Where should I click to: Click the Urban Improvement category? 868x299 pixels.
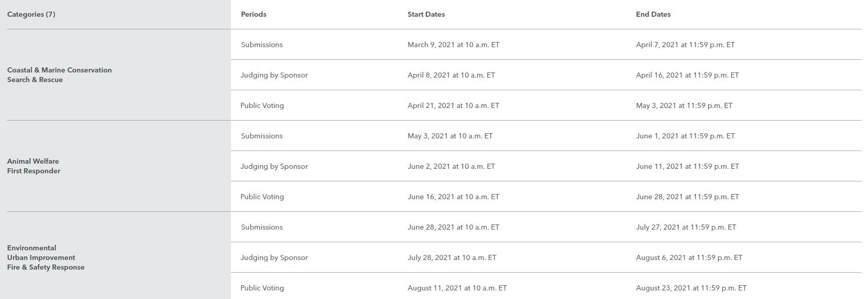point(41,257)
